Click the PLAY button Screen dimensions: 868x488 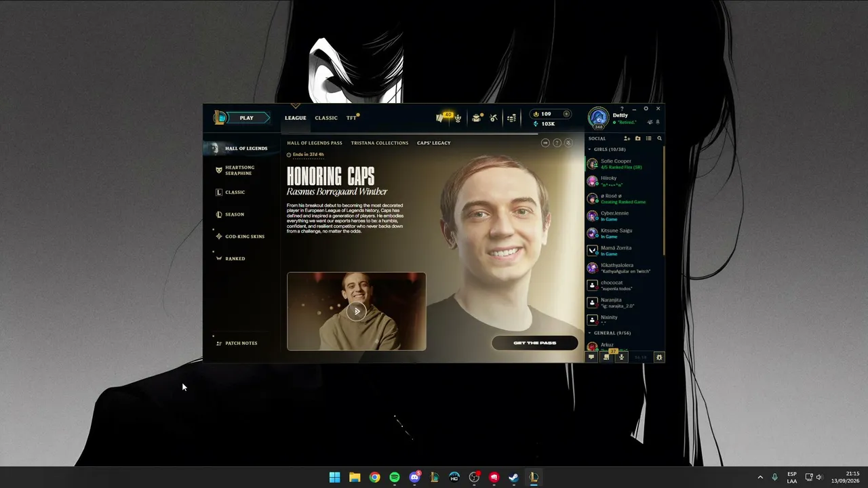[x=246, y=118]
